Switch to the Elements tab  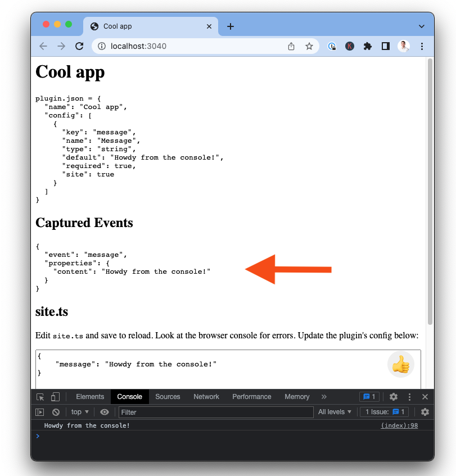[90, 397]
